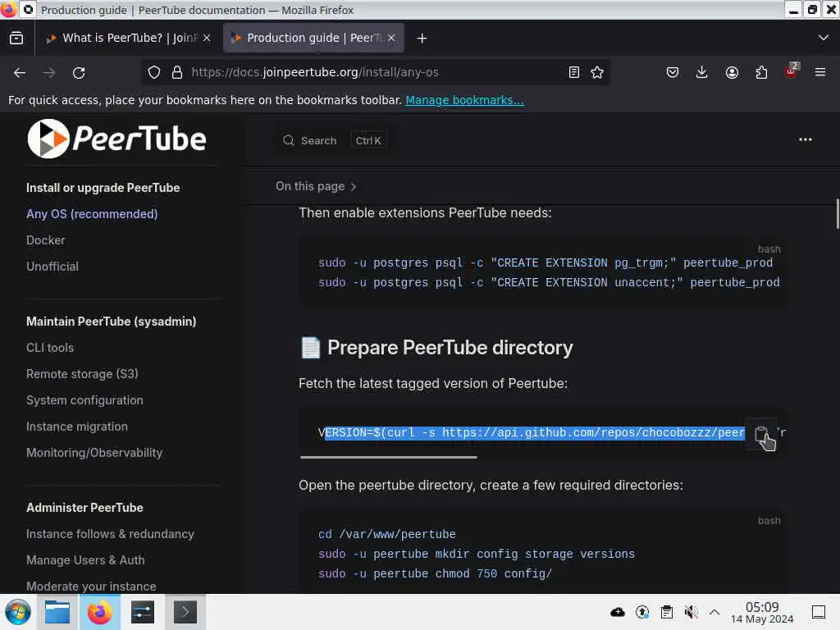
Task: Open the start menu button
Action: [x=18, y=612]
